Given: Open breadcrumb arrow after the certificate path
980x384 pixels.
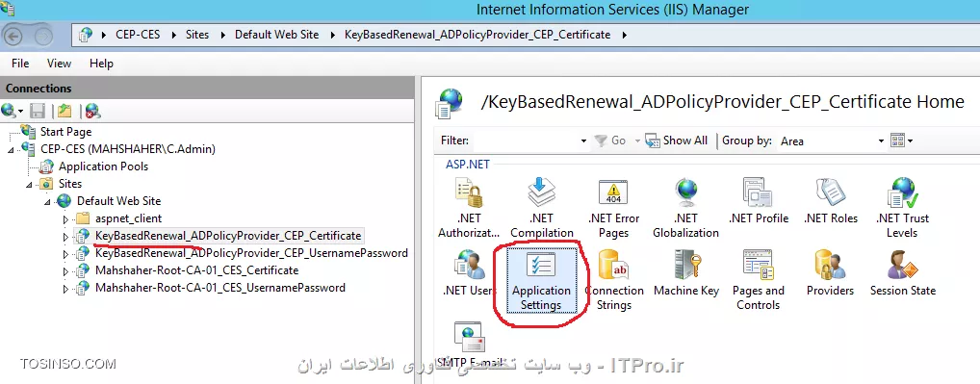Looking at the screenshot, I should (x=625, y=35).
